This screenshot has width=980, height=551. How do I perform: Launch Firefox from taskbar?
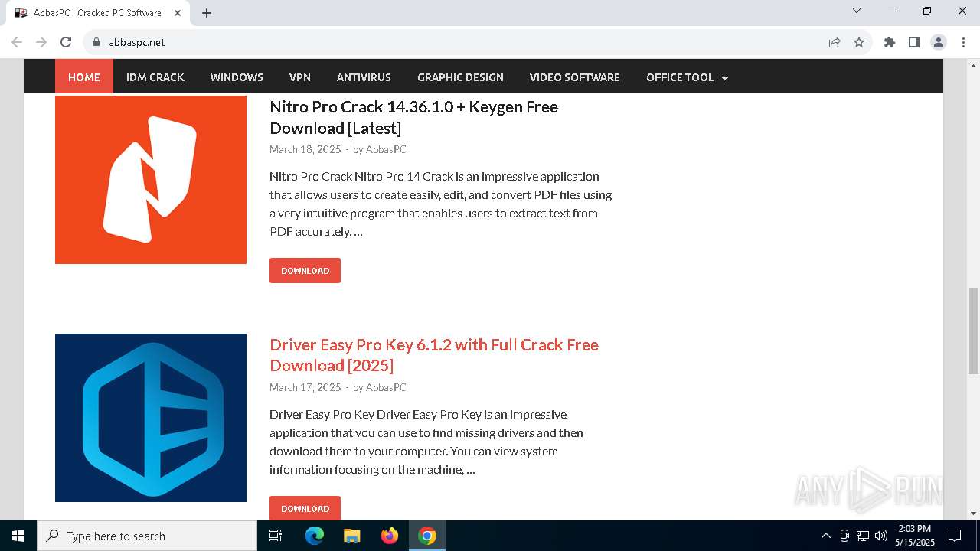click(x=390, y=536)
